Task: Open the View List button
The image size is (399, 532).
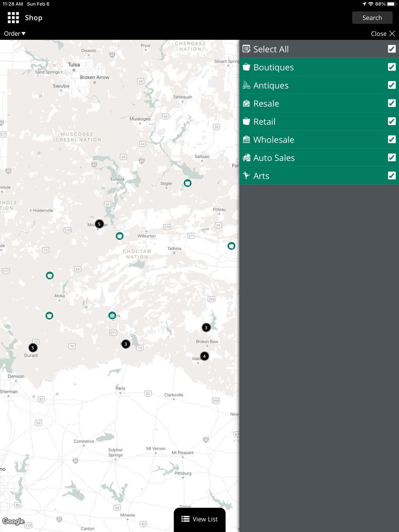Action: coord(199,519)
